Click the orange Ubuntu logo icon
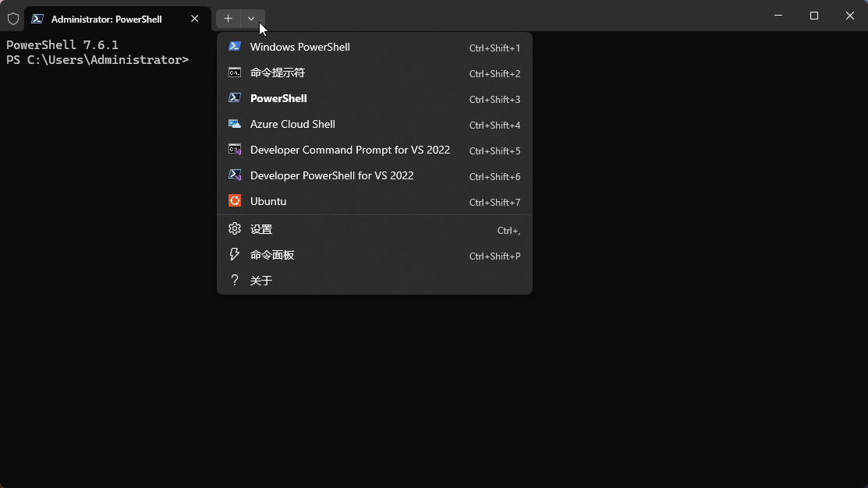 pos(235,201)
